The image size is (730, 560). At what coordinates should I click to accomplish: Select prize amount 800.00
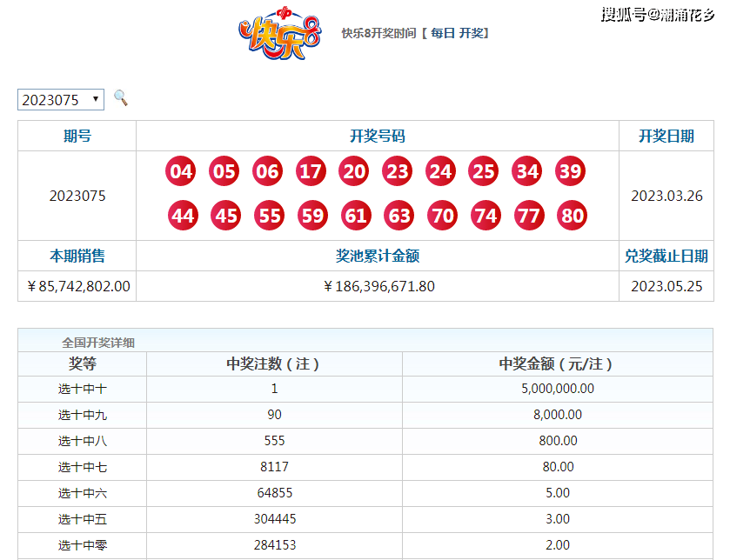coord(558,441)
